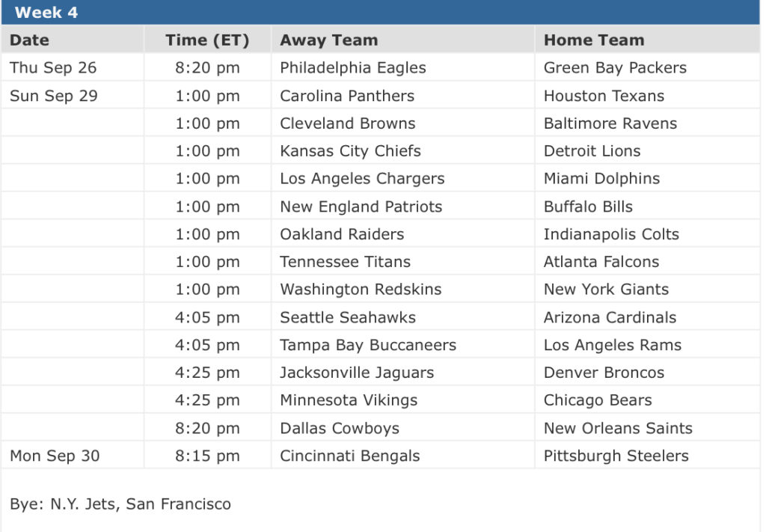Select the Denver Broncos home team
Image resolution: width=766 pixels, height=532 pixels.
604,373
